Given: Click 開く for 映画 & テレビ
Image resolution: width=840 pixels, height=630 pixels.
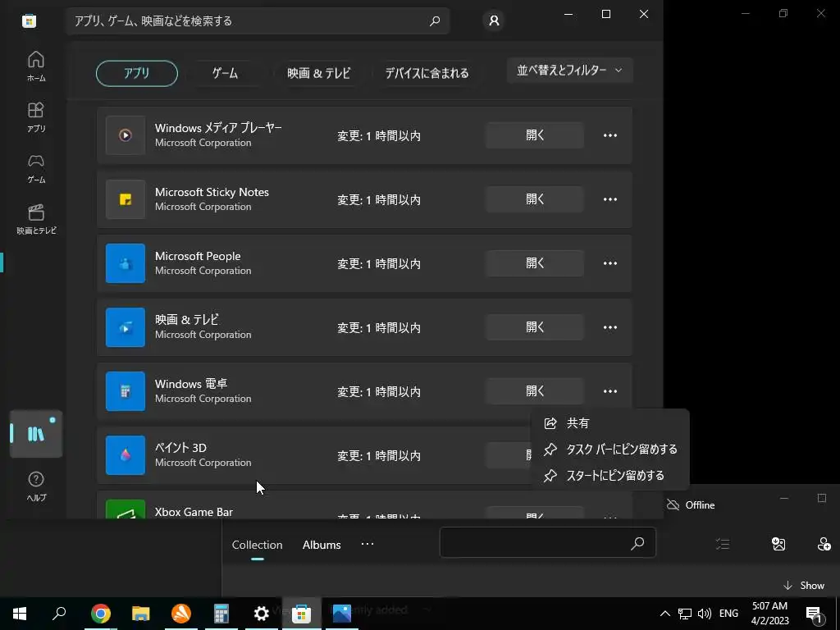Looking at the screenshot, I should [x=535, y=327].
